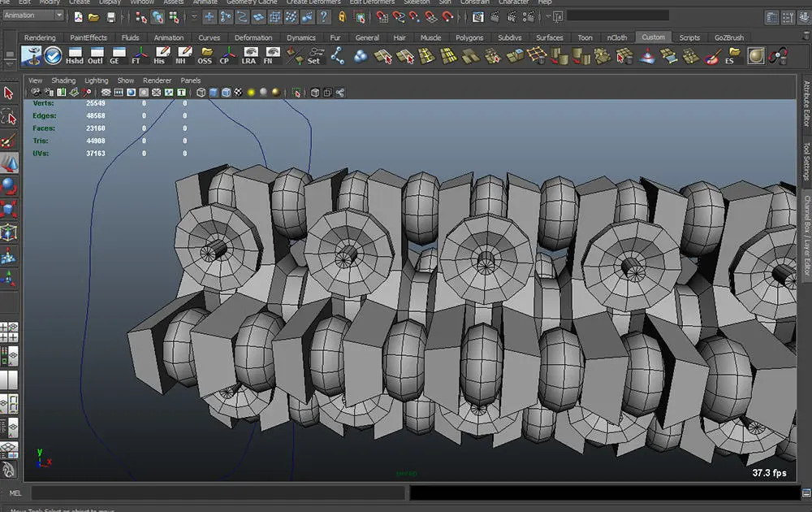
Task: Open the panel View menu
Action: 35,80
